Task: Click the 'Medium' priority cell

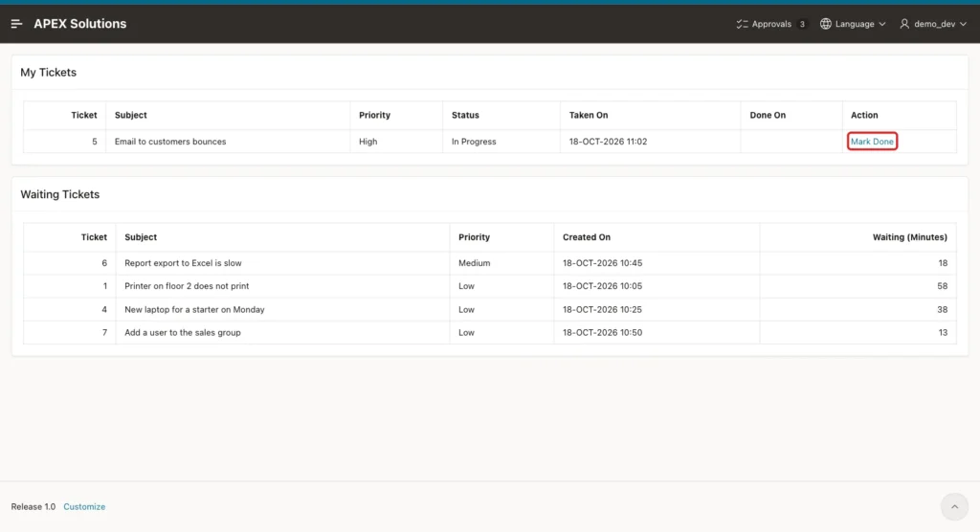Action: [x=474, y=263]
